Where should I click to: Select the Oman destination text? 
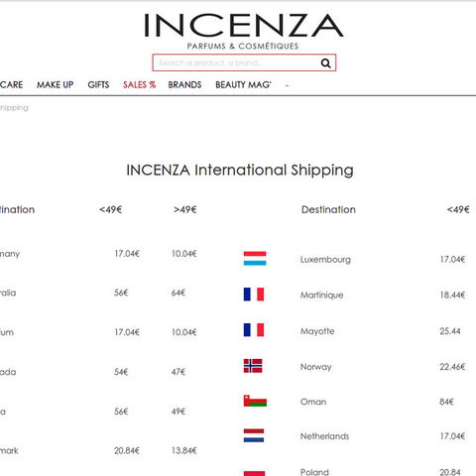pyautogui.click(x=313, y=402)
